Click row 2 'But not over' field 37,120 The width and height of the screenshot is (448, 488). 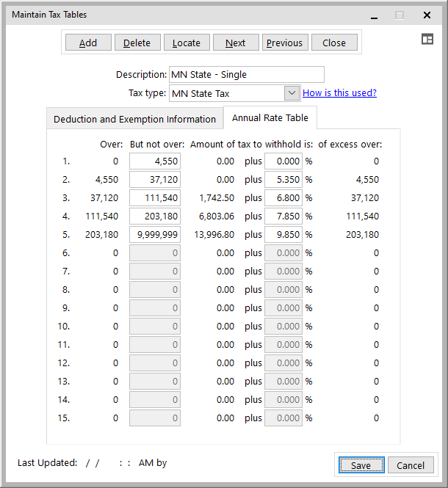155,180
